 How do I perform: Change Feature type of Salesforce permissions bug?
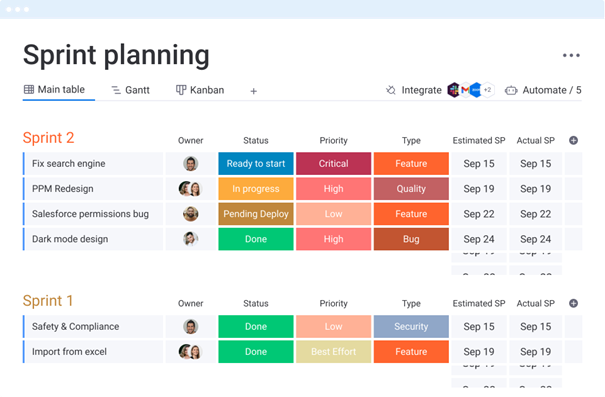coord(411,214)
